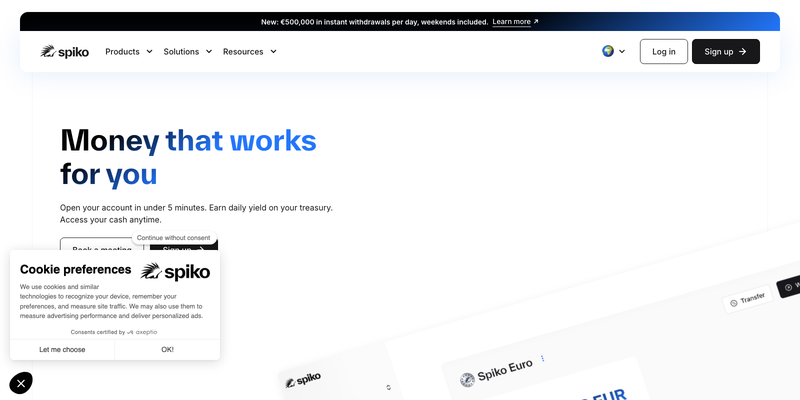
Task: Click the Spiko logo in dashboard preview
Action: (303, 380)
